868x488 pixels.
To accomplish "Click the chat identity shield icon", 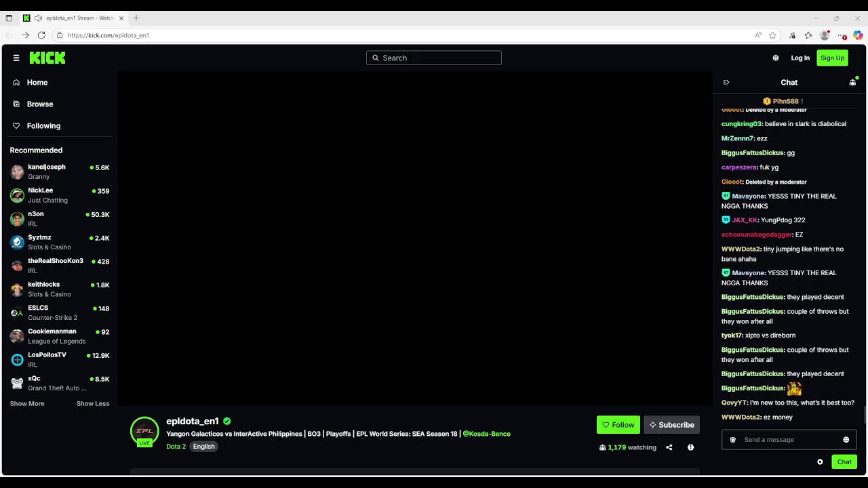I will click(732, 440).
